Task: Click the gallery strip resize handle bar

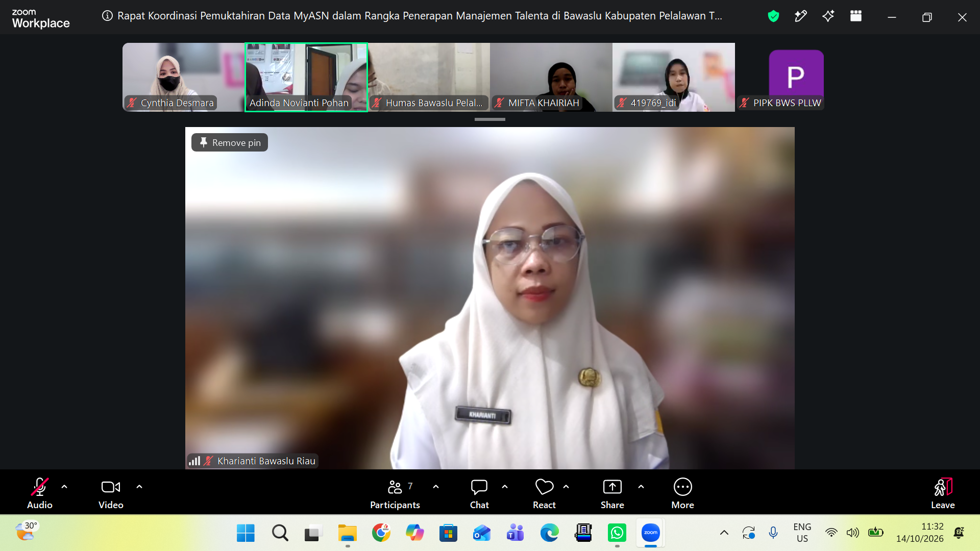Action: pyautogui.click(x=490, y=119)
